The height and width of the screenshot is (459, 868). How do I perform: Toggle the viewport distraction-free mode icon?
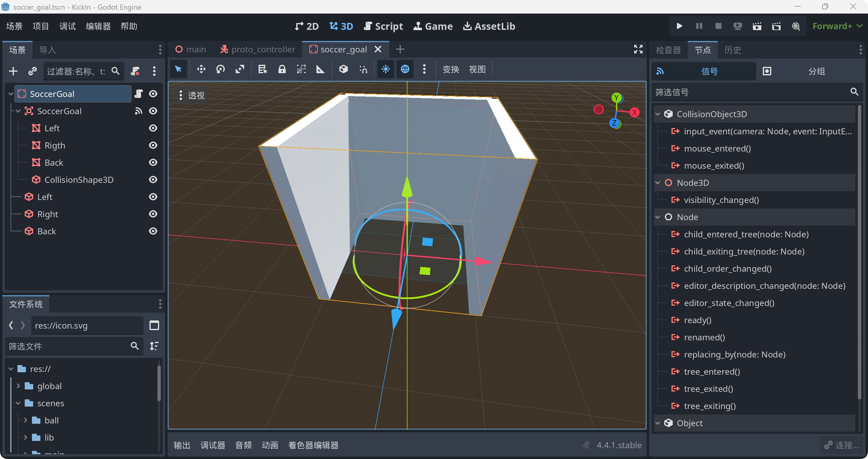638,49
